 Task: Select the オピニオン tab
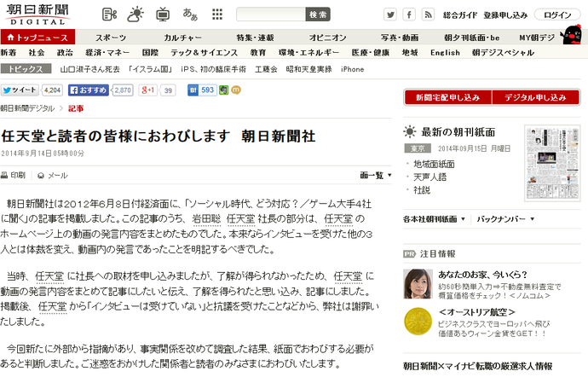[x=328, y=38]
